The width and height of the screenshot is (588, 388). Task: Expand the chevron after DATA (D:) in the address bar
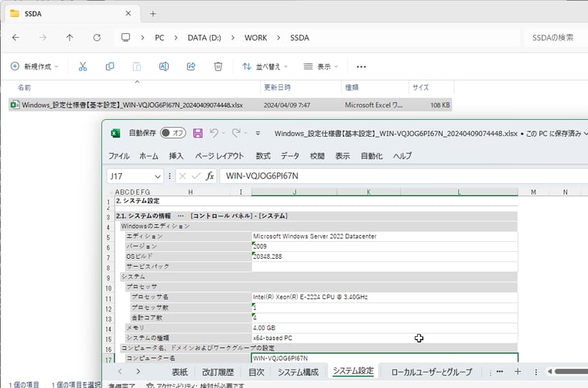233,38
